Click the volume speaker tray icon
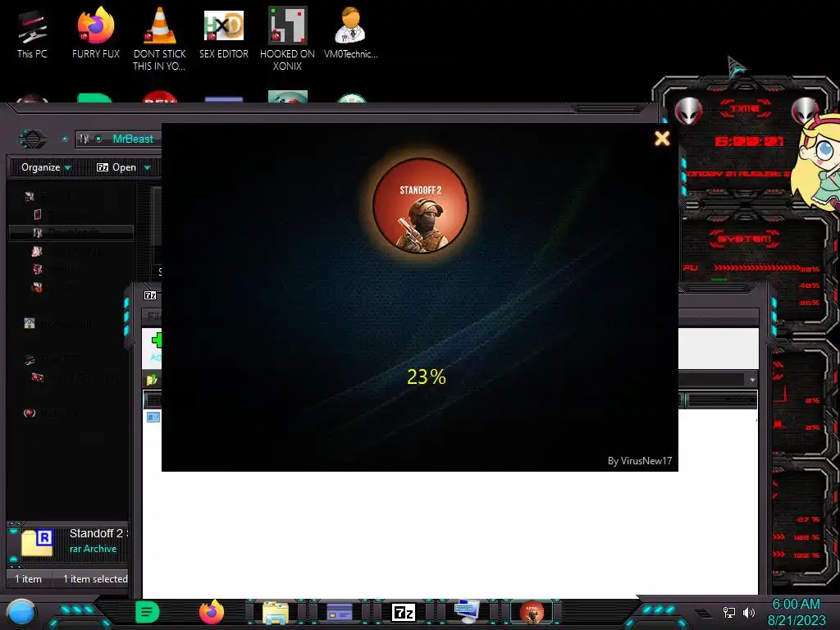This screenshot has width=840, height=630. (749, 612)
